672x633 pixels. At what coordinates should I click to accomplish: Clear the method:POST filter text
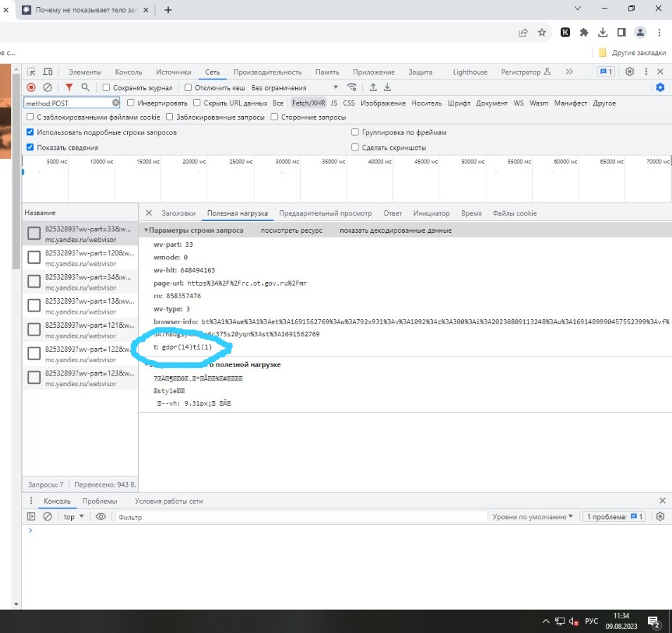(116, 103)
